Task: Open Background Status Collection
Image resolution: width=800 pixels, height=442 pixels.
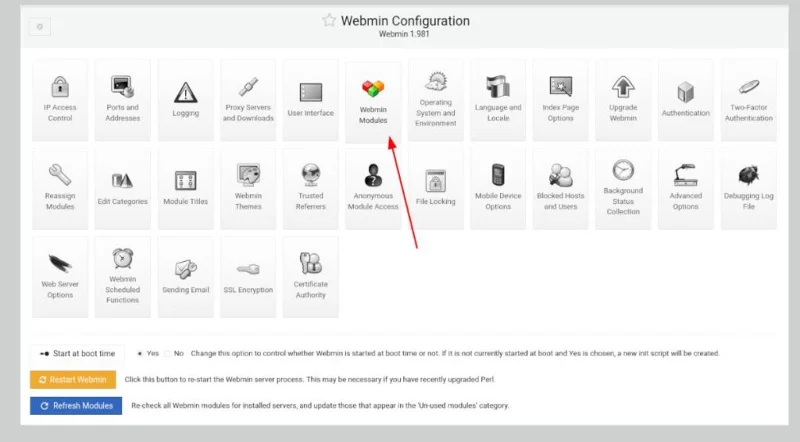Action: 623,189
